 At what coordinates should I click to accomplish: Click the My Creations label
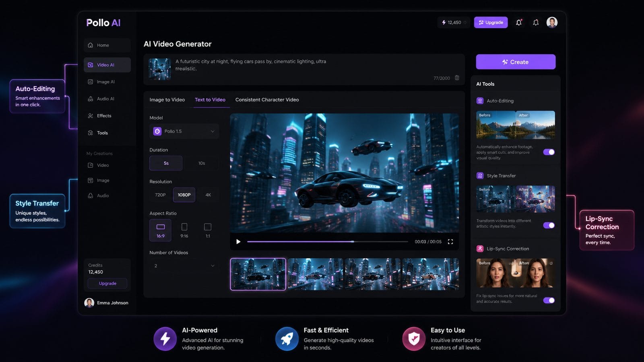click(99, 154)
